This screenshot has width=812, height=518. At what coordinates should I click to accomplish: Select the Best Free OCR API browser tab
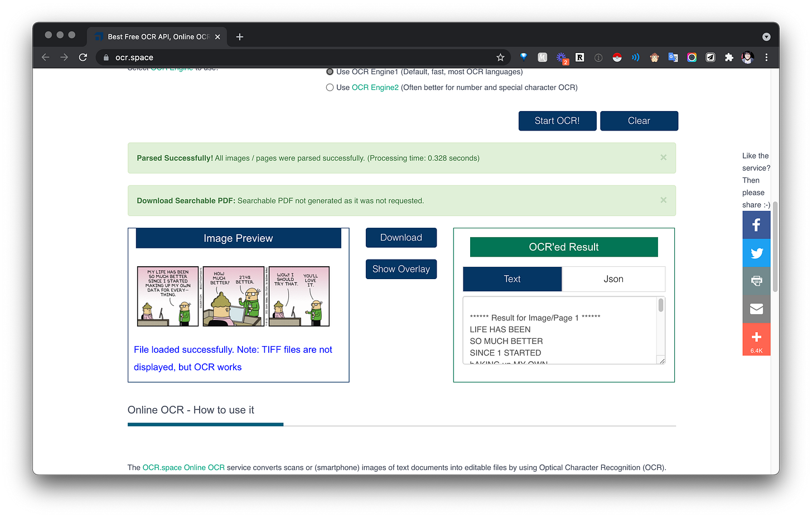[157, 37]
